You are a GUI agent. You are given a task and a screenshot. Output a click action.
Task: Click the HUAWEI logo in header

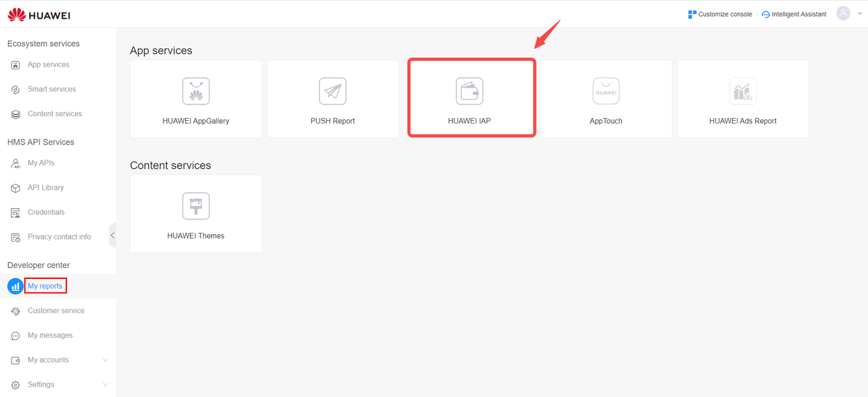pyautogui.click(x=39, y=14)
